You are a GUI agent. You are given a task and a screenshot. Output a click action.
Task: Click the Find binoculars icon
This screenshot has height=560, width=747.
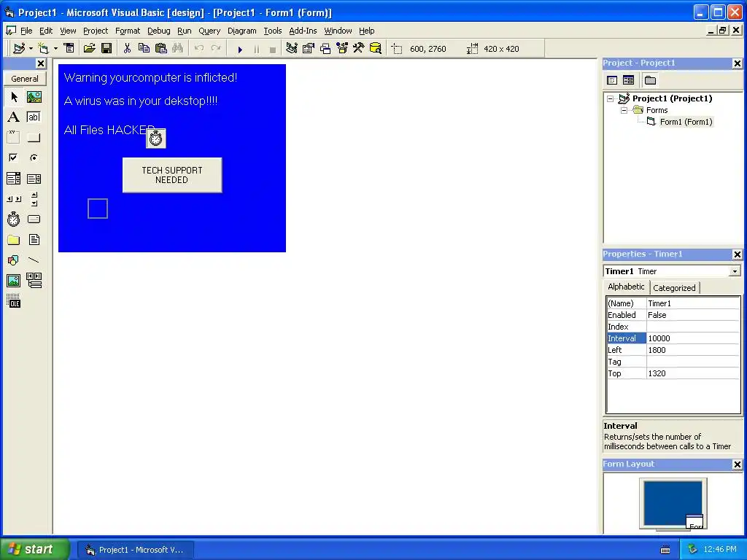pos(178,49)
